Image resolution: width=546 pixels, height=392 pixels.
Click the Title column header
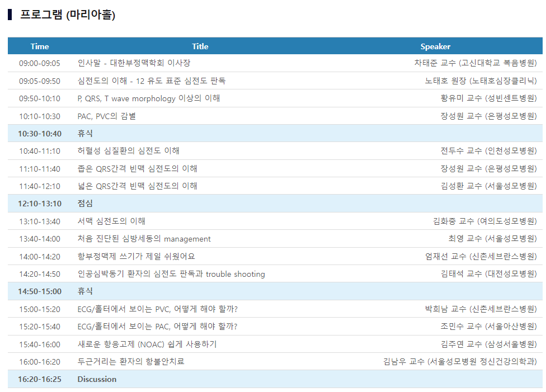[200, 46]
